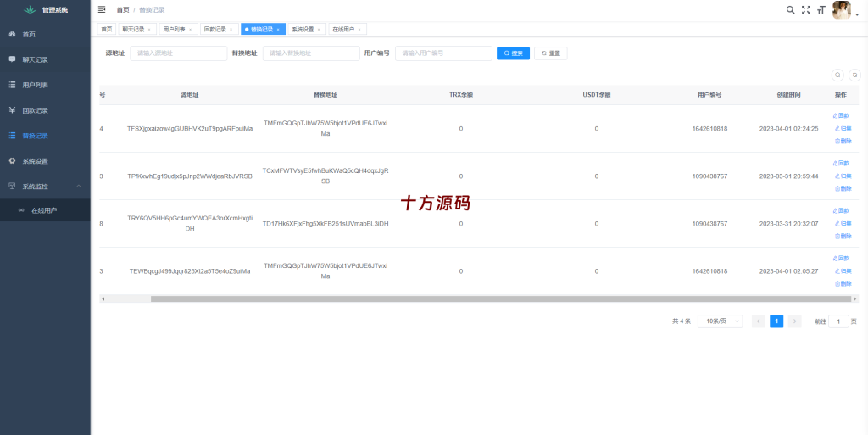This screenshot has height=435, width=868.
Task: Click the 用户编号 column header
Action: (x=709, y=95)
